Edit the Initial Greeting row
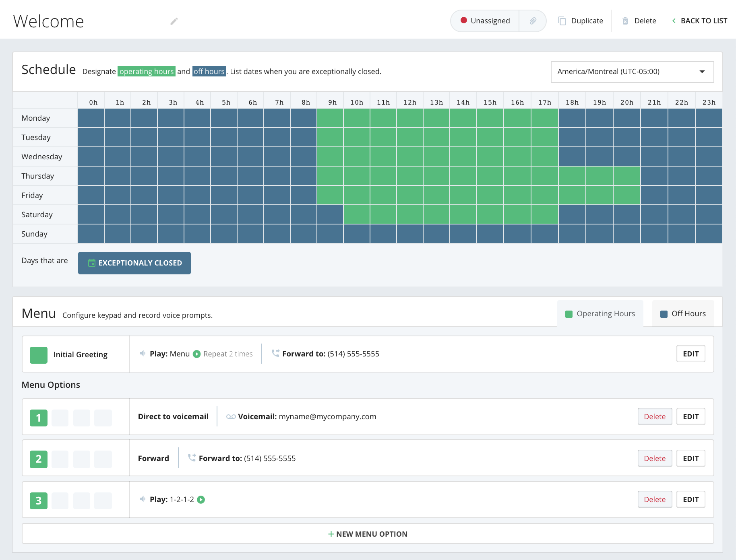Screen dimensions: 736x560 pos(691,354)
